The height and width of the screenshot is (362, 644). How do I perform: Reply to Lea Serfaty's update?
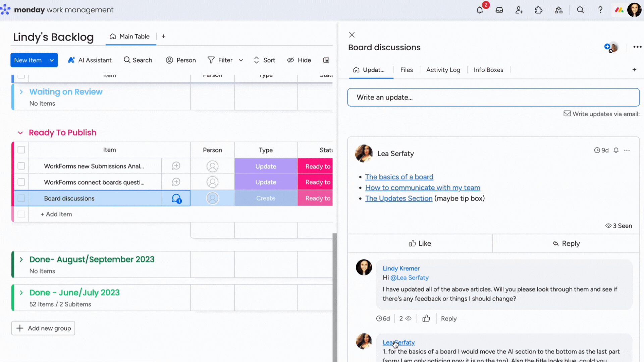click(x=566, y=243)
